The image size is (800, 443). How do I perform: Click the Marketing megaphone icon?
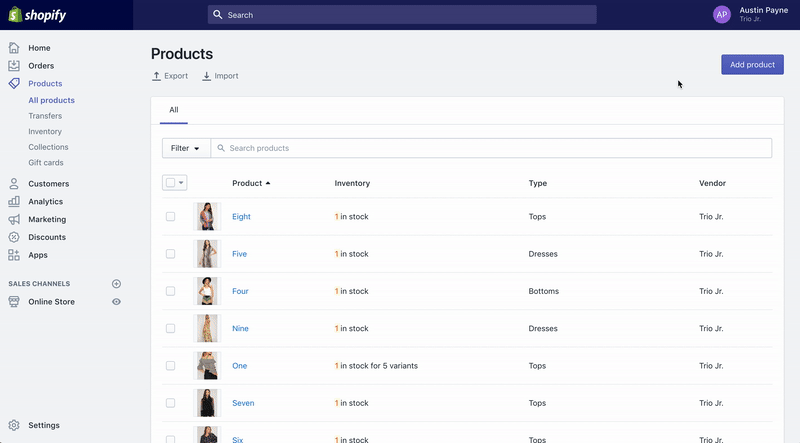(14, 219)
